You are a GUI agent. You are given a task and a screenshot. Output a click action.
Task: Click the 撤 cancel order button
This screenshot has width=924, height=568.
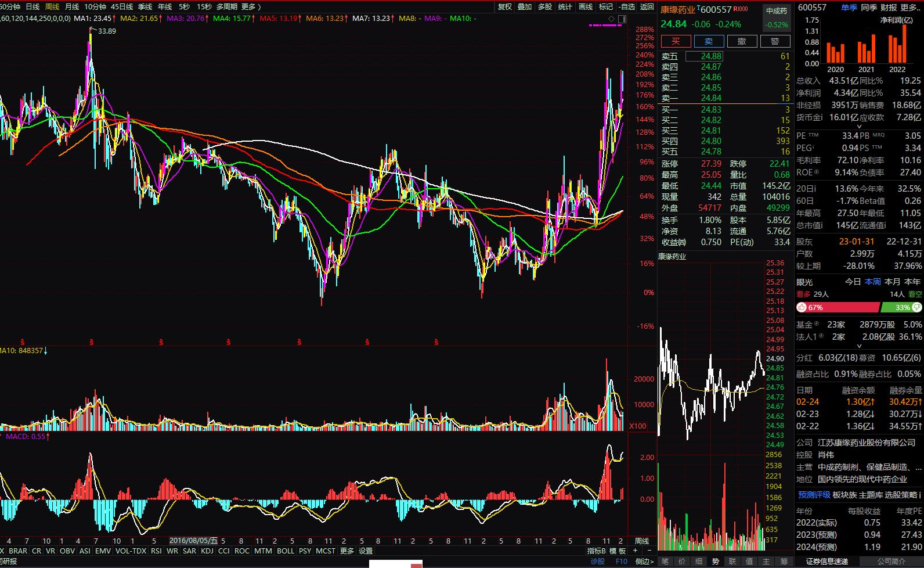click(x=742, y=41)
